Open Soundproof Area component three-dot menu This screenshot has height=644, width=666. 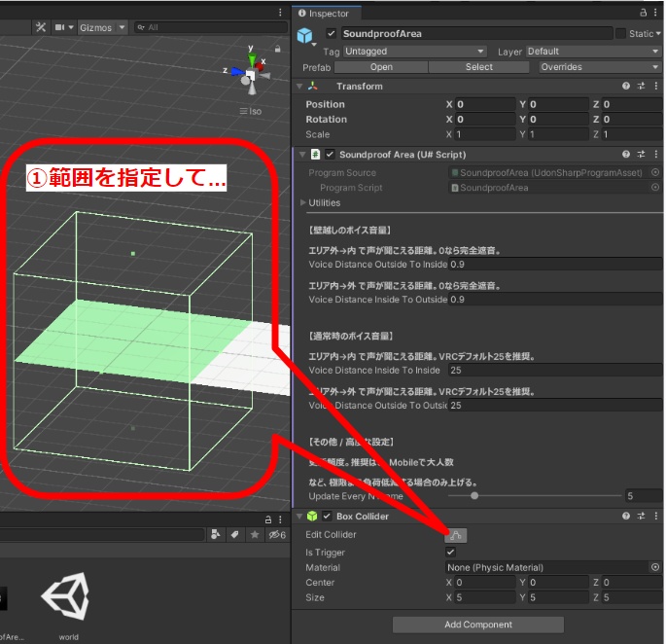[656, 155]
